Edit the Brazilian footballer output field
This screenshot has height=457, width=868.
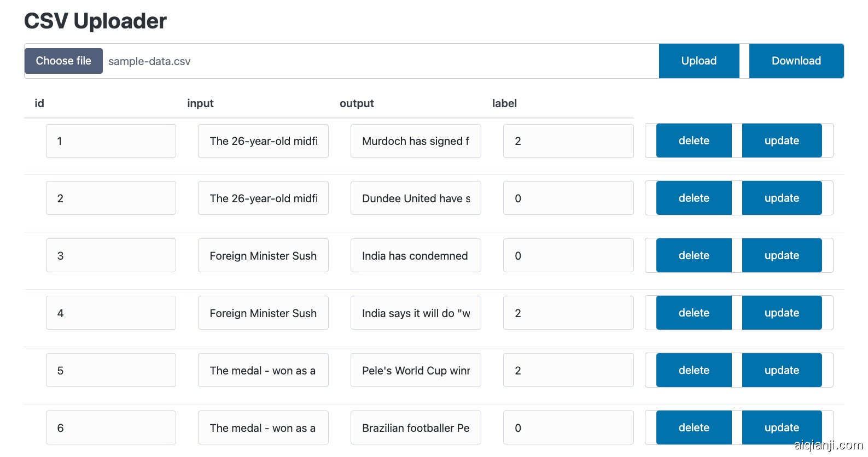point(416,428)
